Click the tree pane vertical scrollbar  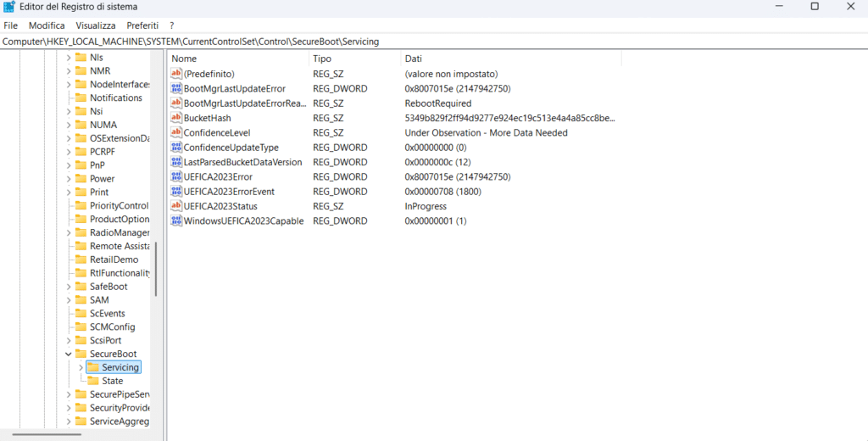pyautogui.click(x=155, y=270)
